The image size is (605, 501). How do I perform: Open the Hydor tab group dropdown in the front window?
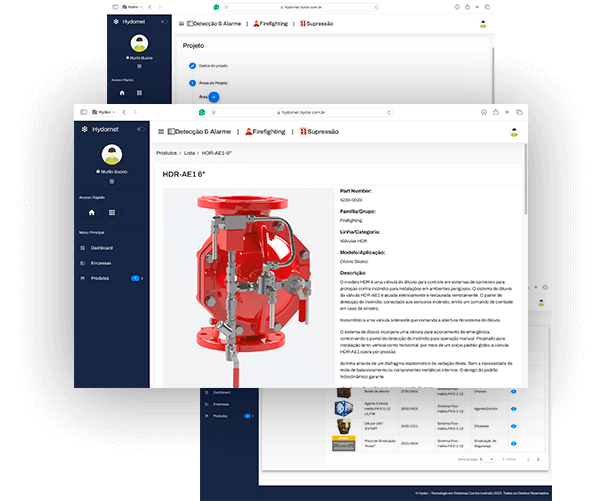point(103,112)
